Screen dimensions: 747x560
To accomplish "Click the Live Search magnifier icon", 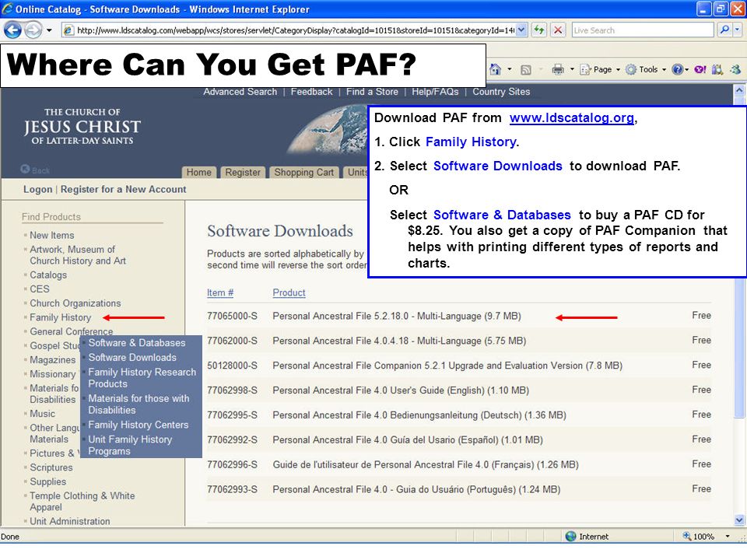I will click(724, 30).
